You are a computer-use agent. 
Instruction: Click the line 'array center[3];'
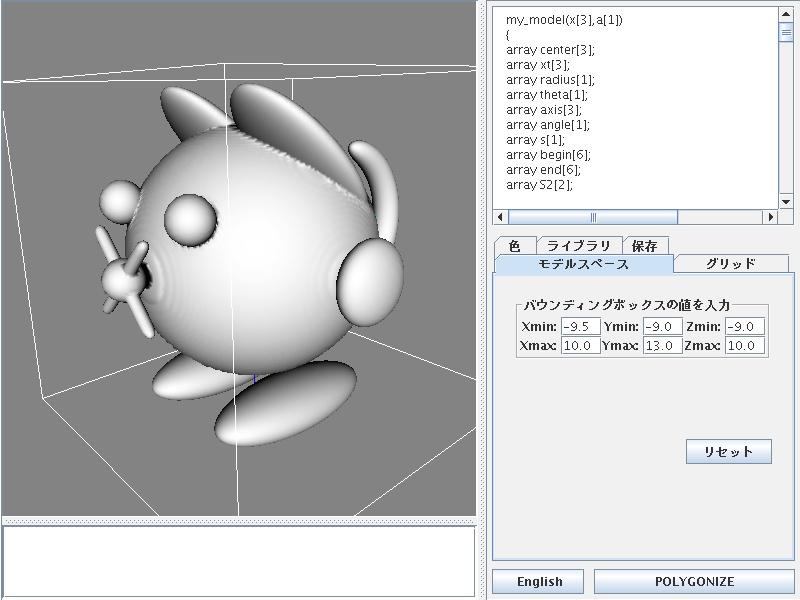[x=550, y=50]
